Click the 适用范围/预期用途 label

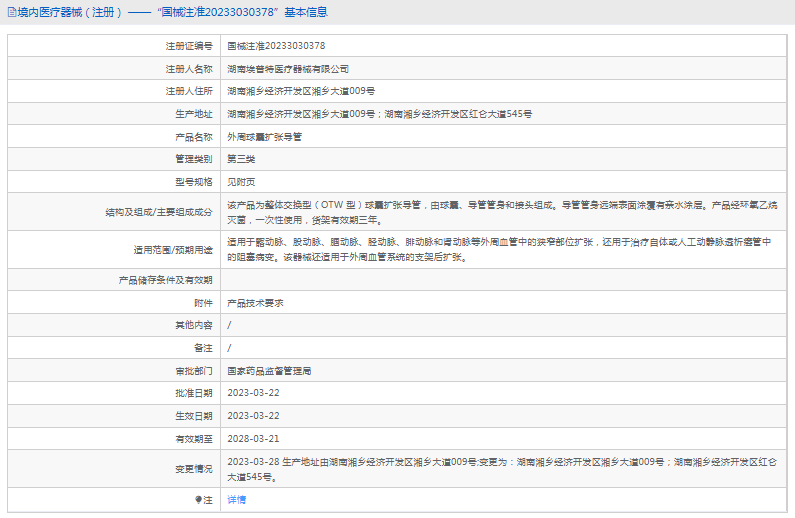click(x=173, y=250)
